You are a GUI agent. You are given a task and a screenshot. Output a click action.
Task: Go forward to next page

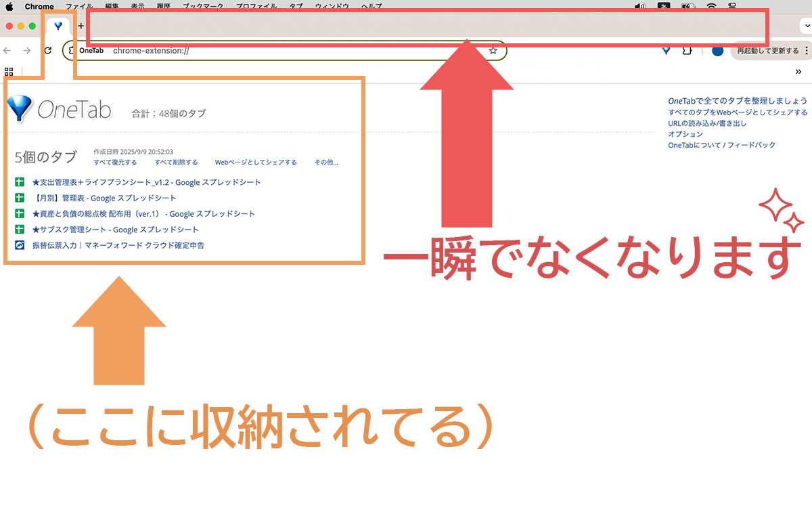(x=27, y=51)
